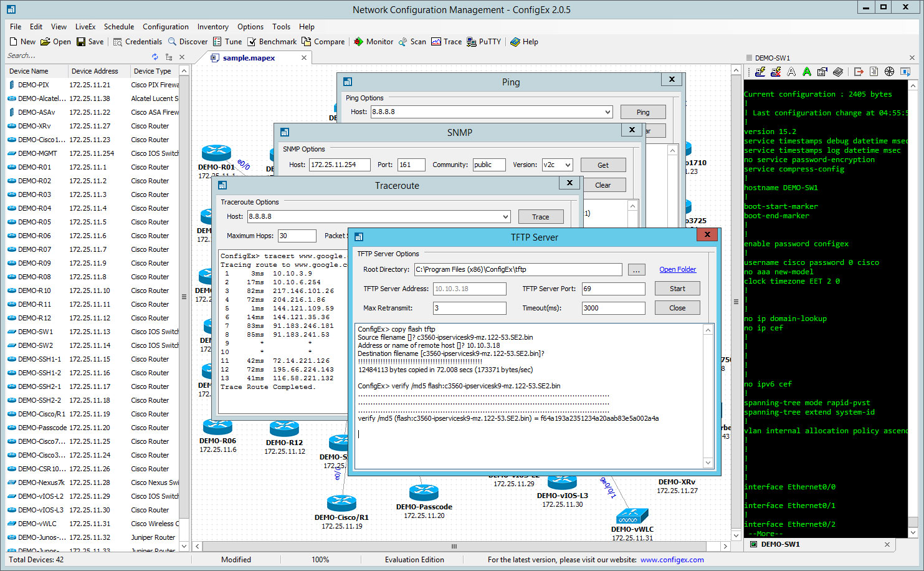Click the disconnect session icon with red X

coord(776,72)
